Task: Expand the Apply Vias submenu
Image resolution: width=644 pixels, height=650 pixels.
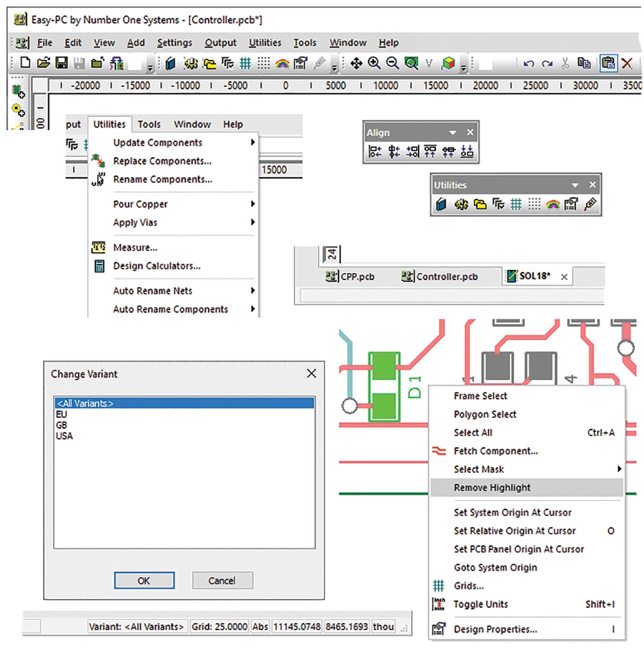Action: coord(173,223)
